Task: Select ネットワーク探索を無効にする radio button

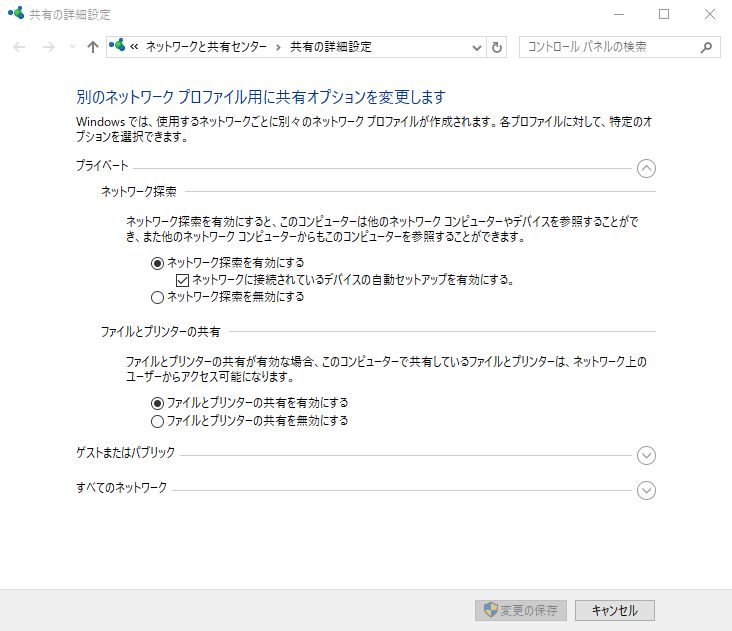Action: [156, 297]
